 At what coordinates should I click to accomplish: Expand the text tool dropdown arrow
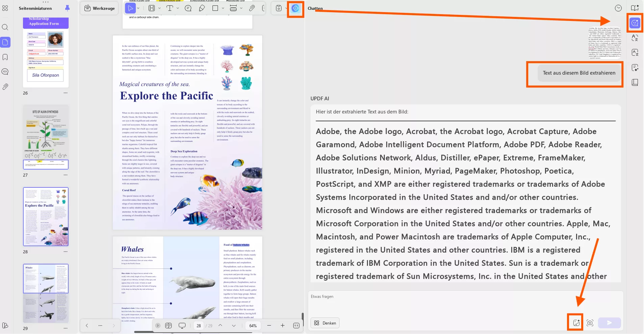178,8
